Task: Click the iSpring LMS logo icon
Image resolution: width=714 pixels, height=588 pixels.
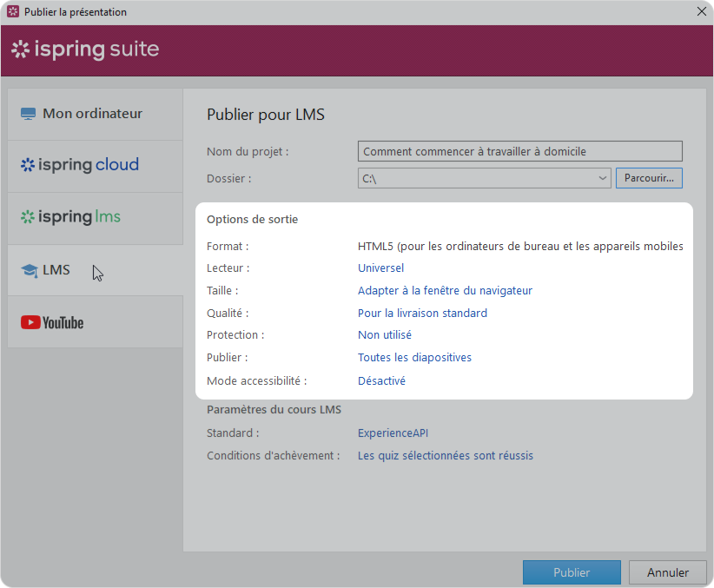Action: click(x=28, y=217)
